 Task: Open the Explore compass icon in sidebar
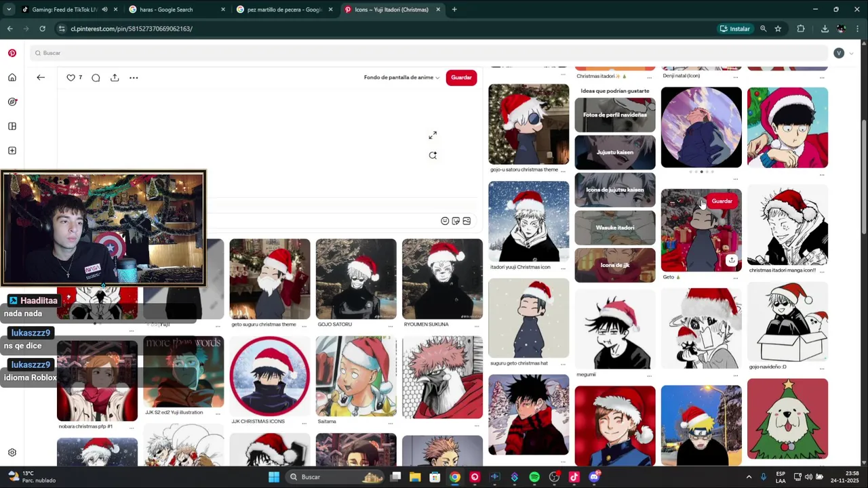[x=12, y=102]
